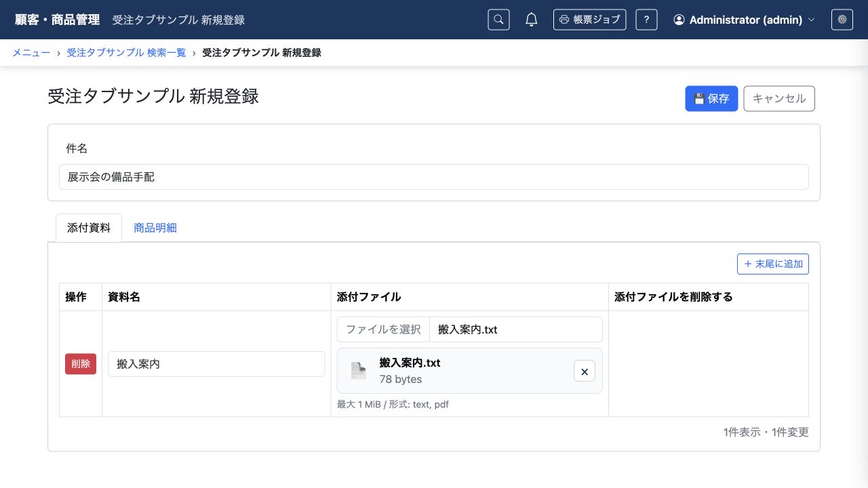The image size is (868, 488).
Task: Follow the 受注タブサンプル 検索一覧 breadcrumb link
Action: (x=126, y=52)
